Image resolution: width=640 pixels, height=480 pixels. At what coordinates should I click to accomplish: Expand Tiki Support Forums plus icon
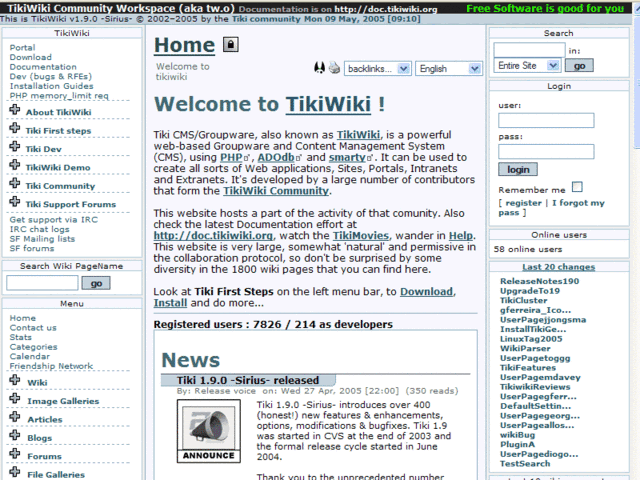pos(14,204)
